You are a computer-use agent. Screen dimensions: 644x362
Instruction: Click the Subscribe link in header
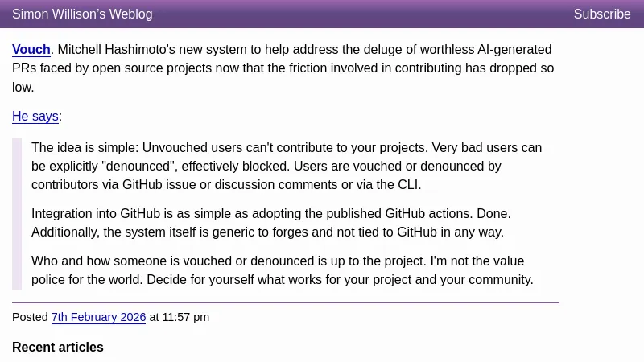[x=601, y=14]
